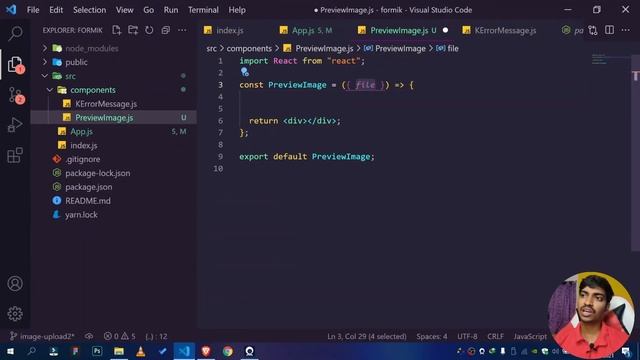Open the Go menu
Screen dimensions: 640x360
pyautogui.click(x=149, y=10)
